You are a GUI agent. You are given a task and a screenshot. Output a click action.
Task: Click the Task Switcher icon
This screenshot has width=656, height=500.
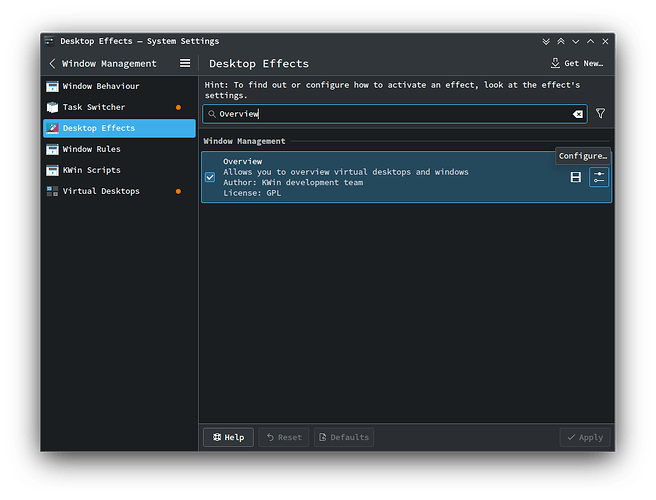coord(52,107)
